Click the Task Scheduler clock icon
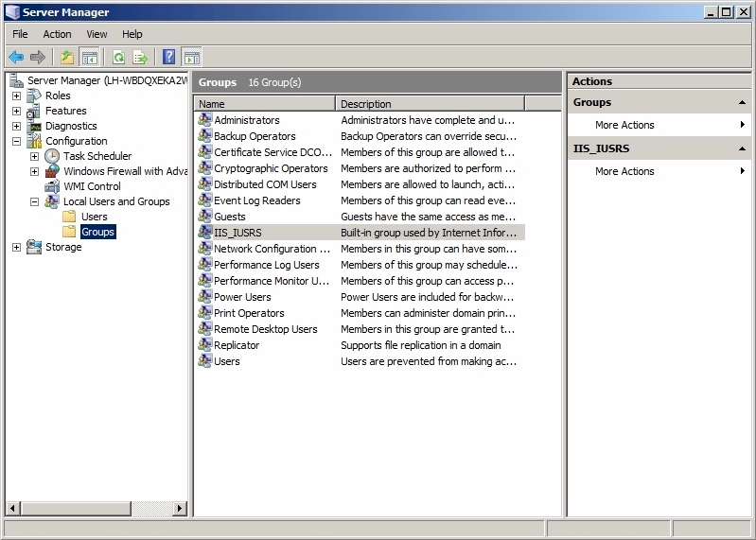Viewport: 756px width, 540px height. 52,156
